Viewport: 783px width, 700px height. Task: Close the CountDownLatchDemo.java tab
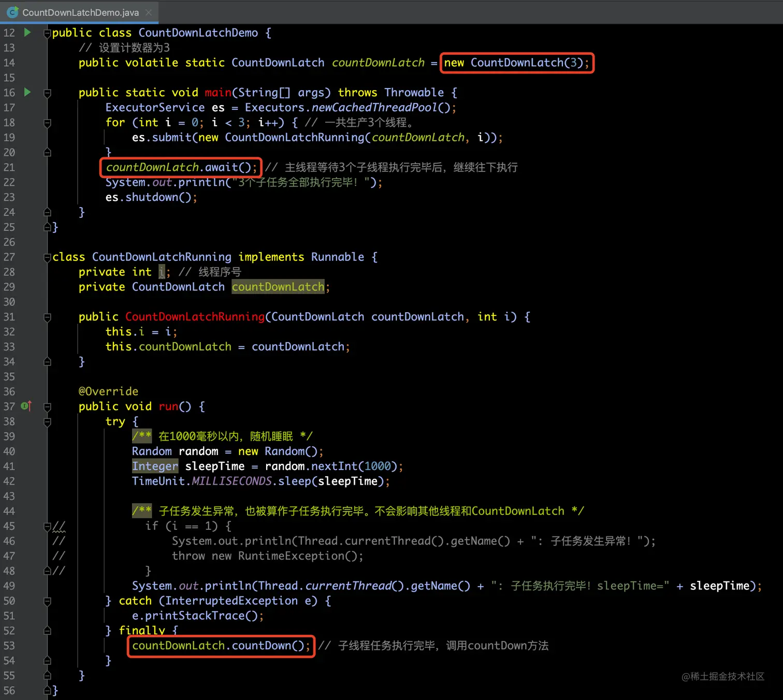[149, 12]
